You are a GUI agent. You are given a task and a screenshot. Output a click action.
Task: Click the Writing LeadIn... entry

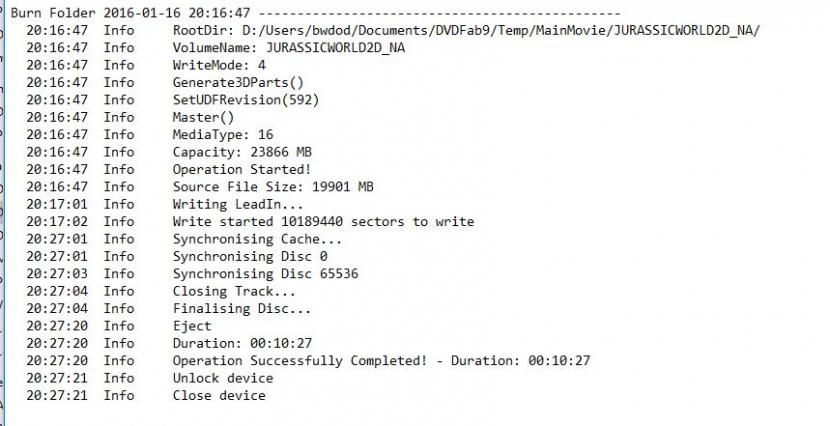coord(238,204)
